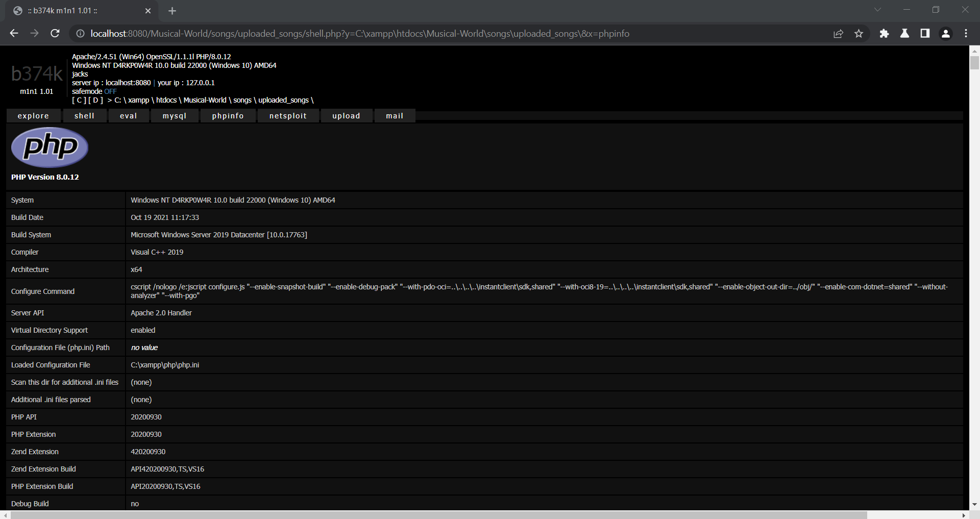Open the explore tab
Image resolution: width=980 pixels, height=519 pixels.
point(33,116)
